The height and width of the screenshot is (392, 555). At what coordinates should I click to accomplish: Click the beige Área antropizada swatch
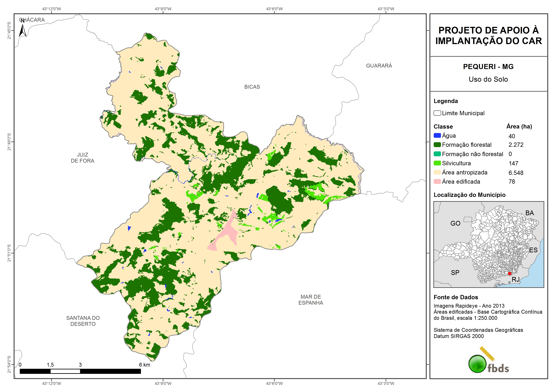pyautogui.click(x=437, y=172)
